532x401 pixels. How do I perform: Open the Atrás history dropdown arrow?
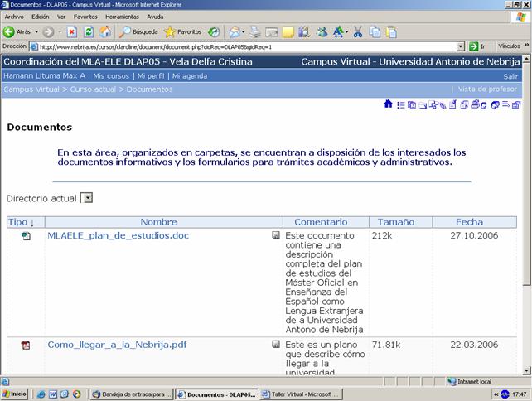coord(36,31)
